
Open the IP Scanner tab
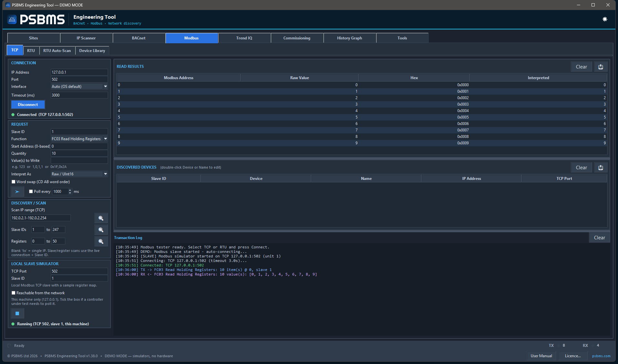(x=86, y=38)
